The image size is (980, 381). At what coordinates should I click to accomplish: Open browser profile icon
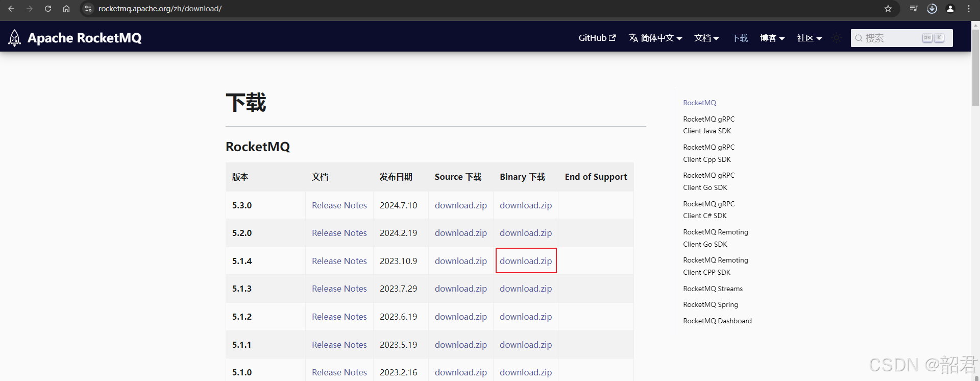(x=950, y=9)
